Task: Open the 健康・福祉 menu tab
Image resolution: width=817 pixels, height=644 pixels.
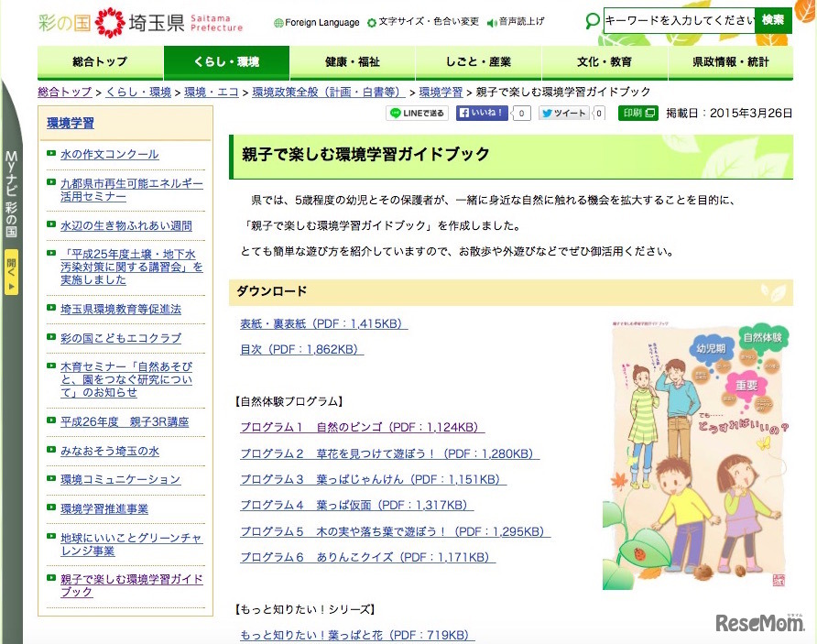Action: (352, 61)
